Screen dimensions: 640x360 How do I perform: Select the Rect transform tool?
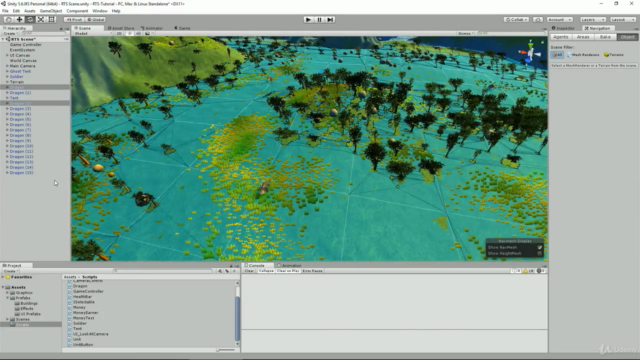click(51, 20)
